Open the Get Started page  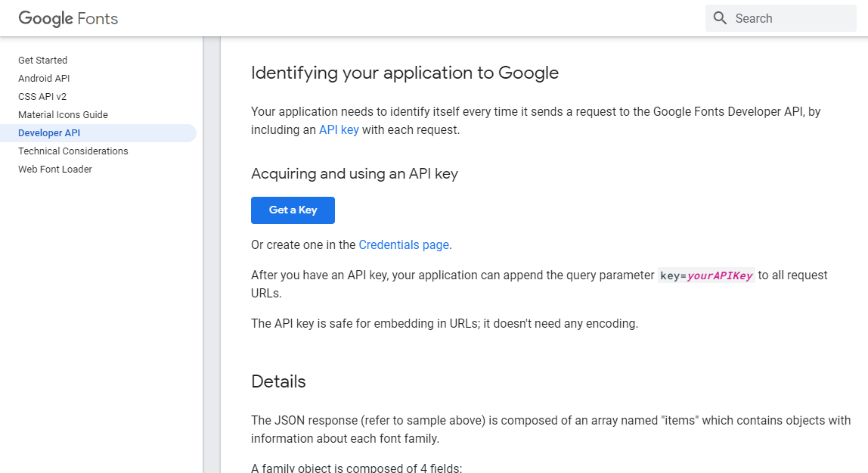tap(42, 60)
